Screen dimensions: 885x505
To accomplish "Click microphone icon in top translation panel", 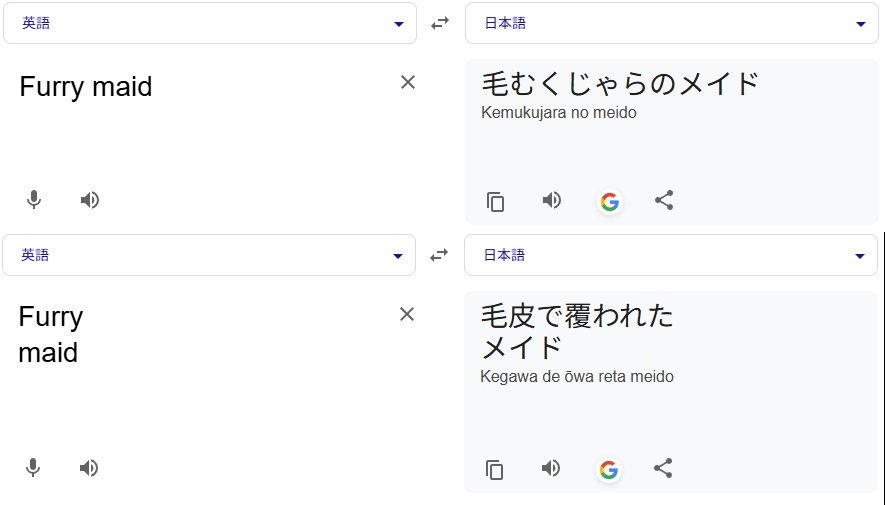I will 34,200.
